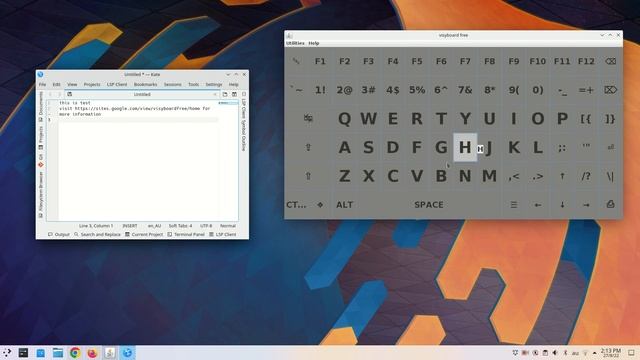Click the empty line 3 in Kate editor

coord(138,120)
